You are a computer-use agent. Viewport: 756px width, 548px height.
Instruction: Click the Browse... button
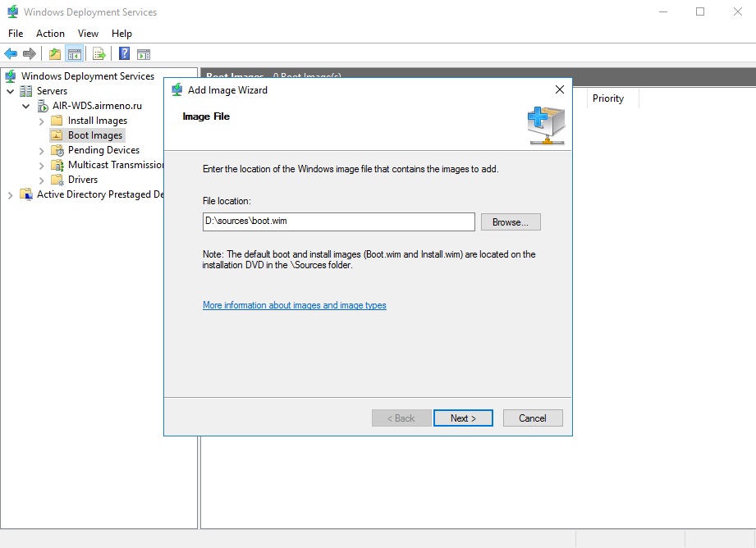click(511, 222)
